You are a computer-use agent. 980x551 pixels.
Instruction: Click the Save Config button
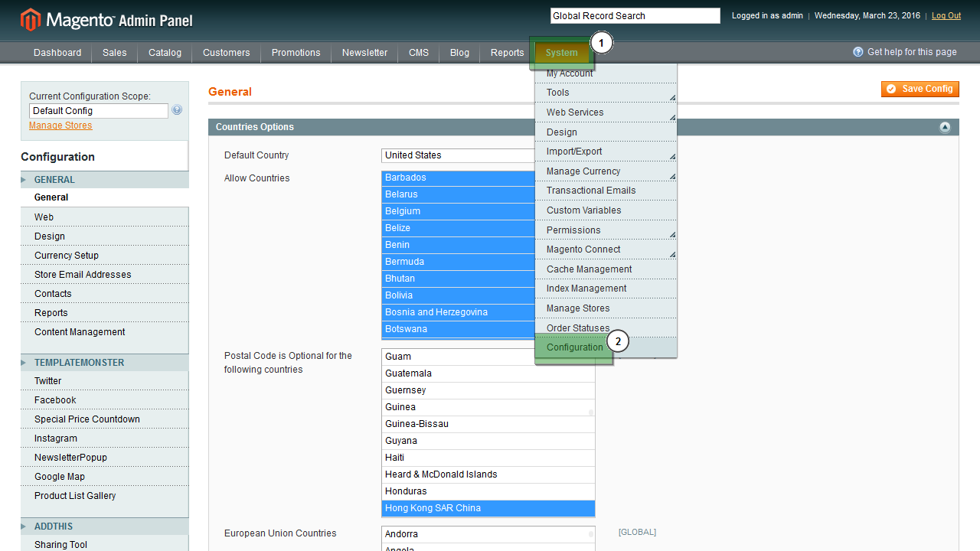click(920, 89)
